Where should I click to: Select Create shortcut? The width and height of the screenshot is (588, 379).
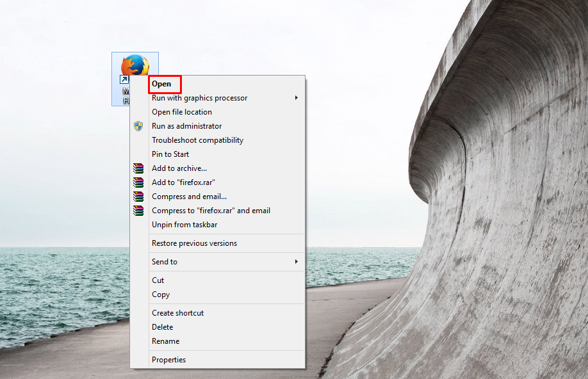pyautogui.click(x=177, y=313)
